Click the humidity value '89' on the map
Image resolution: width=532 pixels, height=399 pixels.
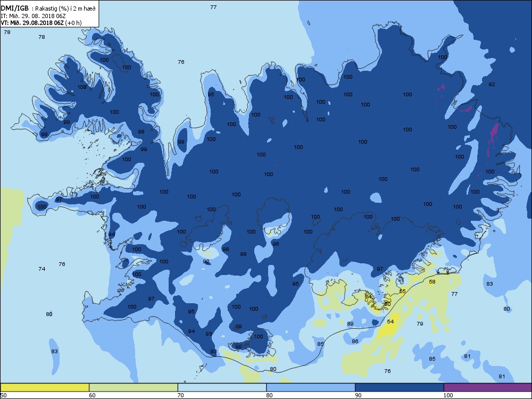[350, 323]
